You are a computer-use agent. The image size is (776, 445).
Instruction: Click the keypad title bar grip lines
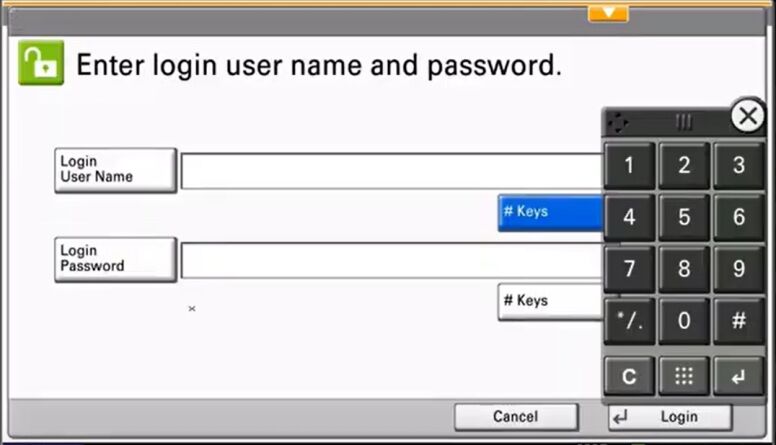[684, 121]
